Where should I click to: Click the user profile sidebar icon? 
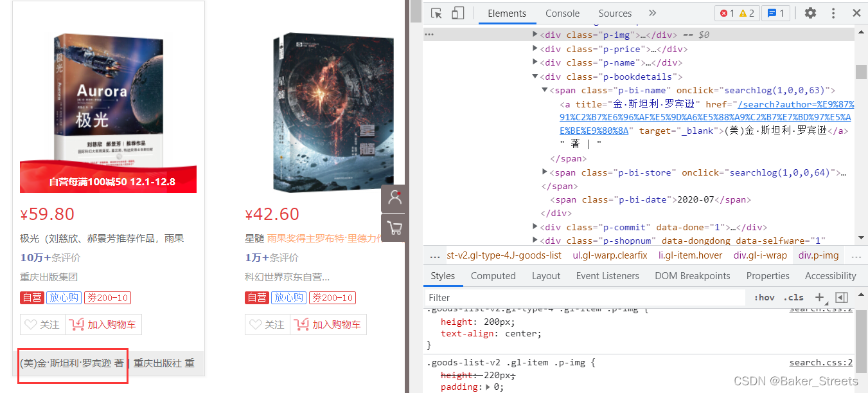394,198
